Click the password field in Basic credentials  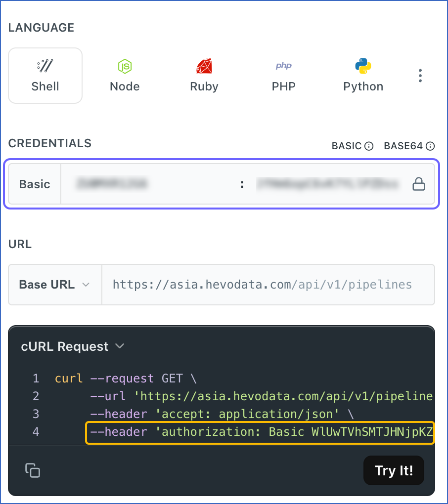(x=327, y=184)
